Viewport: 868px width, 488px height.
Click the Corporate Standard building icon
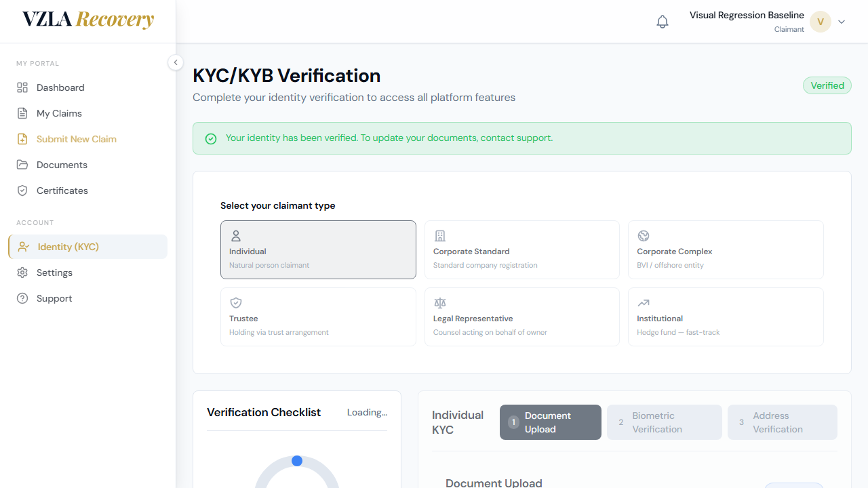(440, 236)
